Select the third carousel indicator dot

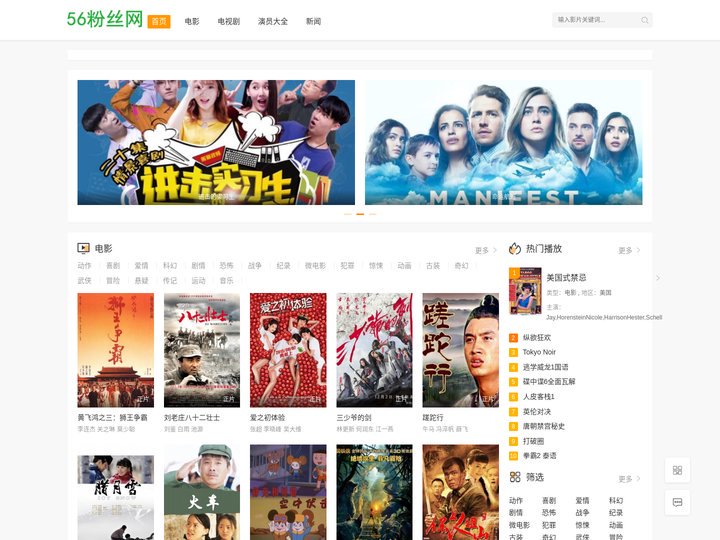pyautogui.click(x=372, y=214)
